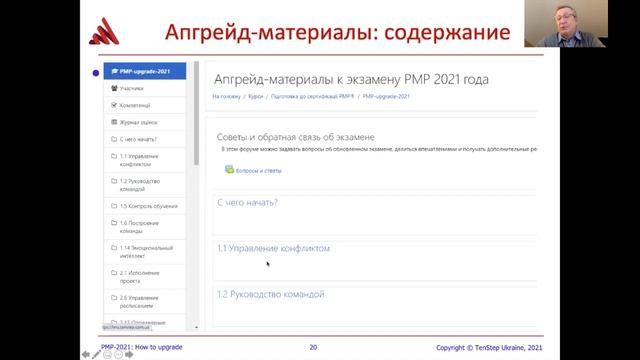Click the sidebar scrollbar down arrow

click(196, 327)
